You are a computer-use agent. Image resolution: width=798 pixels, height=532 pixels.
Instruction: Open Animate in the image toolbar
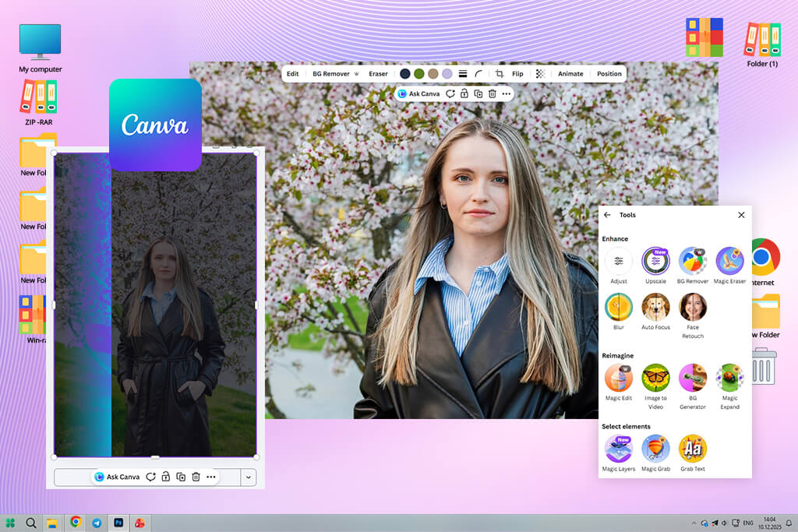570,74
